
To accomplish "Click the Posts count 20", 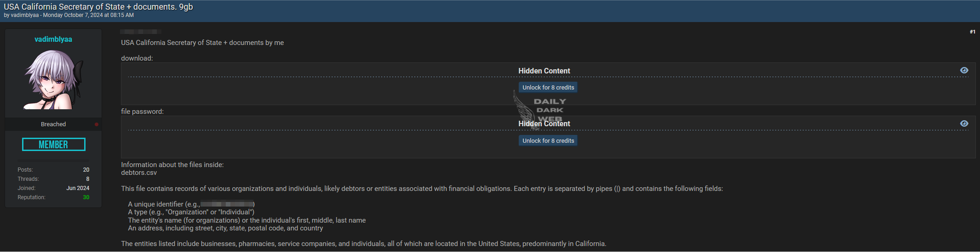I will click(86, 170).
